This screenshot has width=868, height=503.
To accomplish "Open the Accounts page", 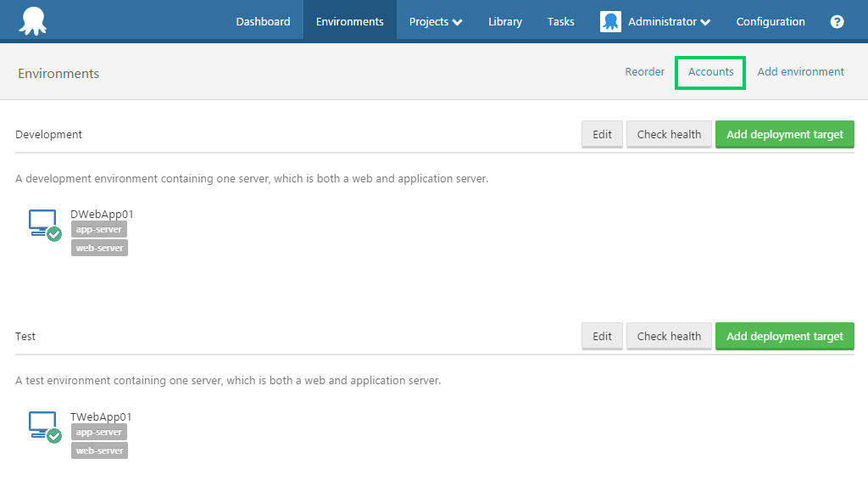I will click(x=709, y=72).
